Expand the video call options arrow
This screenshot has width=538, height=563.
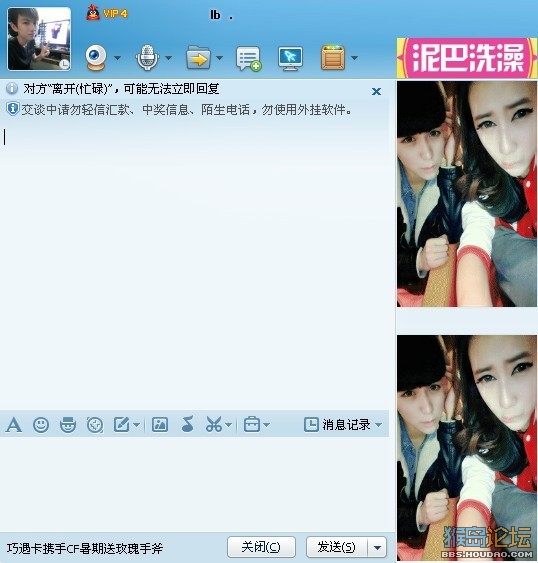coord(117,57)
